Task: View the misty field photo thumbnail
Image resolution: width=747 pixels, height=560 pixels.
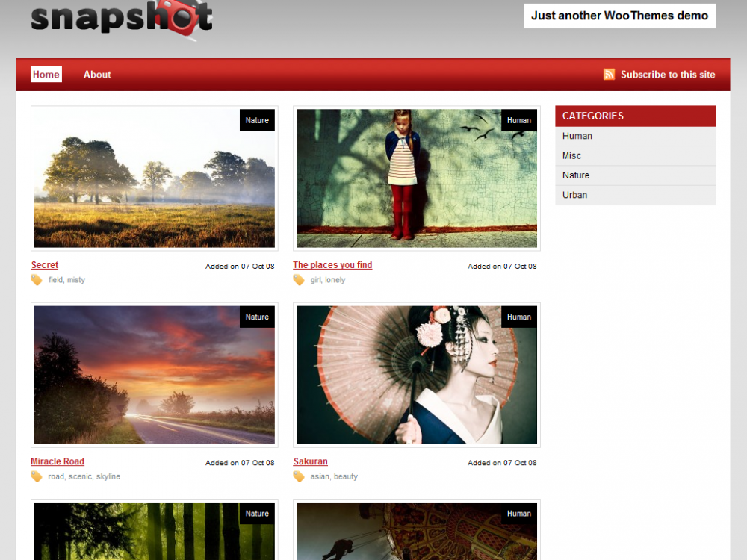Action: tap(155, 178)
